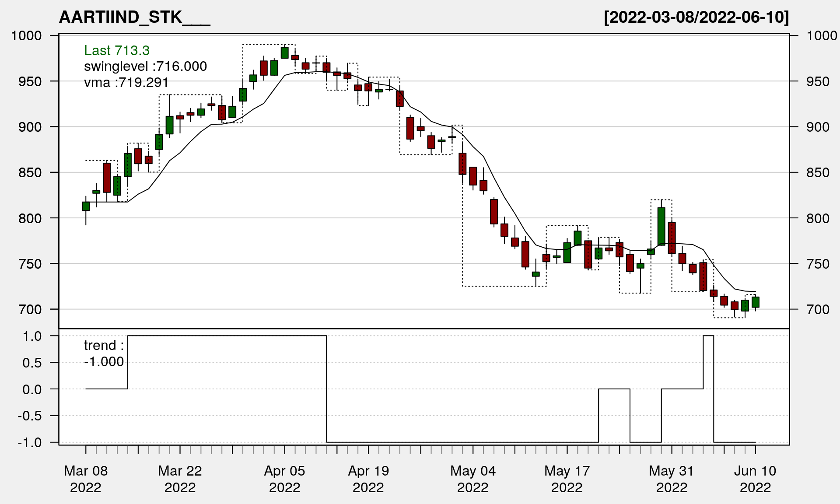
Task: Click the Jun 10 2022 axis label
Action: (x=755, y=479)
